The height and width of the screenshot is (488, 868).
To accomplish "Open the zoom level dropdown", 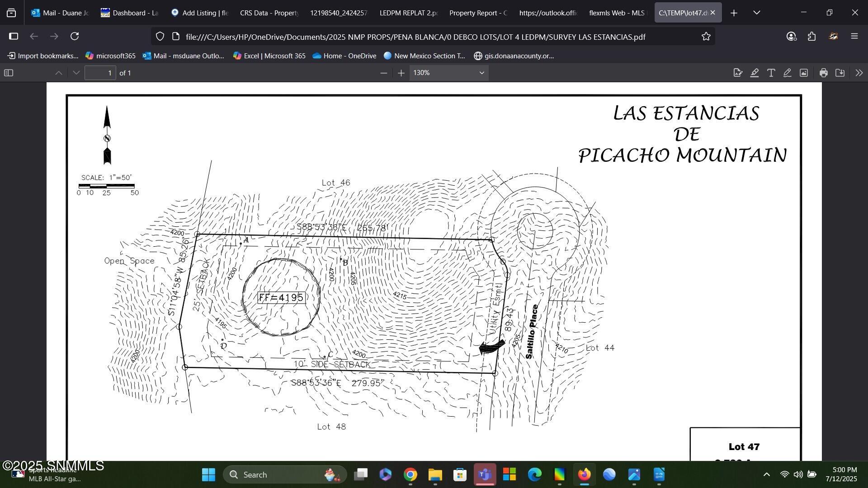I will (448, 72).
